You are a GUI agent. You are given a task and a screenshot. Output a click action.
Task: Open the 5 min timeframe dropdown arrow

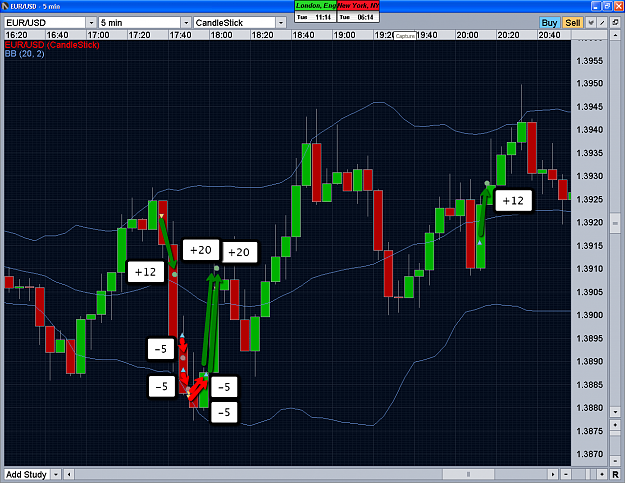tap(186, 23)
